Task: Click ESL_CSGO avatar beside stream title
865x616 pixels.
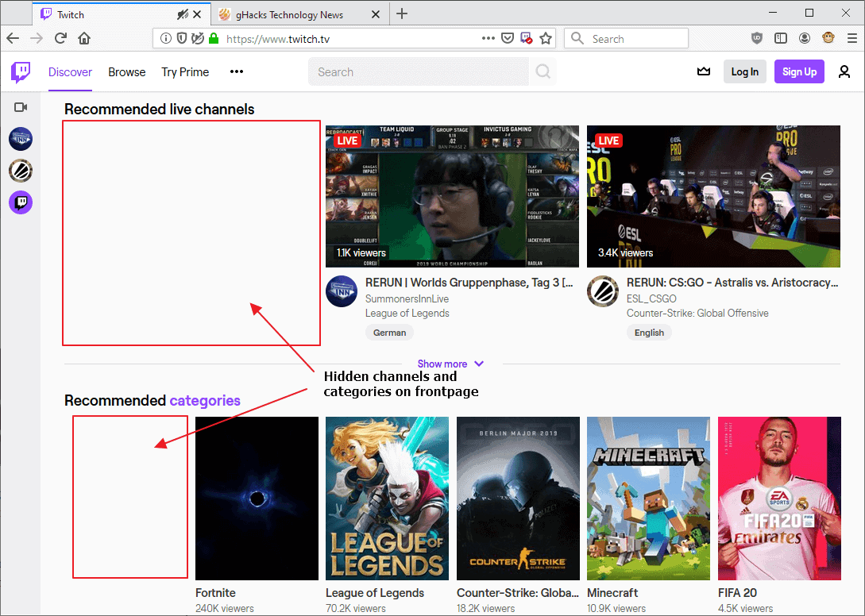Action: point(603,291)
